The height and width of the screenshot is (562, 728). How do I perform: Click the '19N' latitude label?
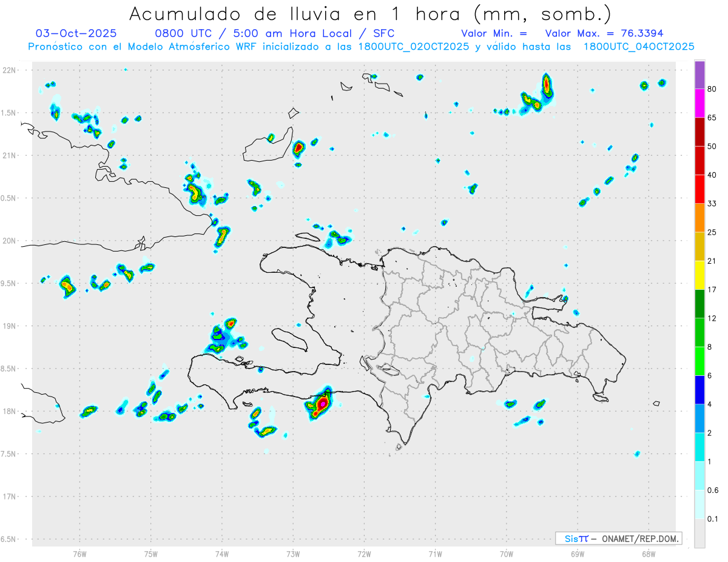click(x=10, y=326)
